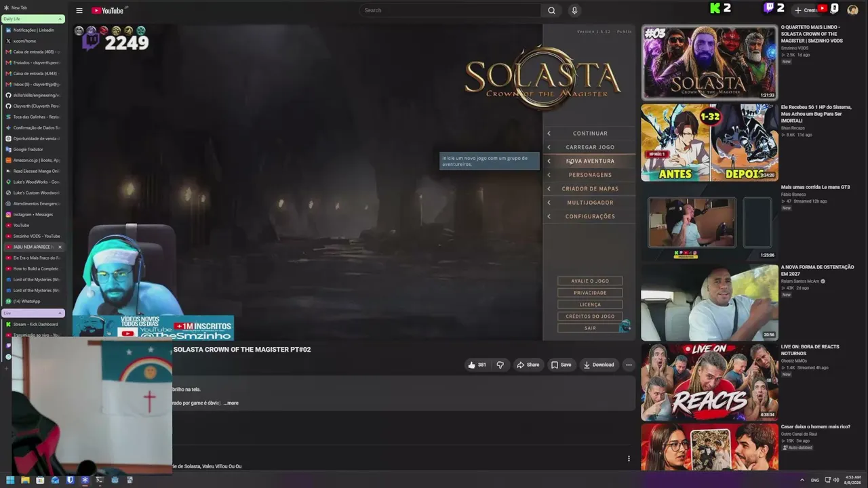Go to the YouTube home logo
The width and height of the screenshot is (868, 488).
(x=108, y=11)
